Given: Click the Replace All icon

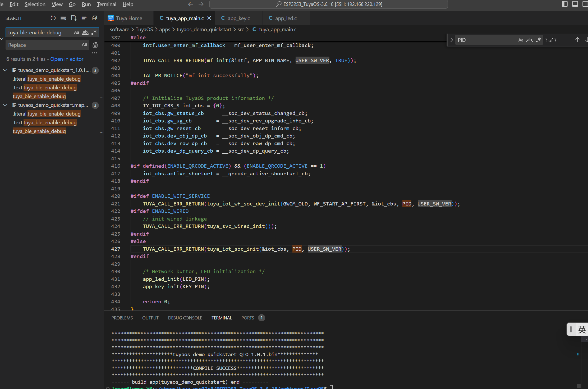Looking at the screenshot, I should tap(95, 45).
